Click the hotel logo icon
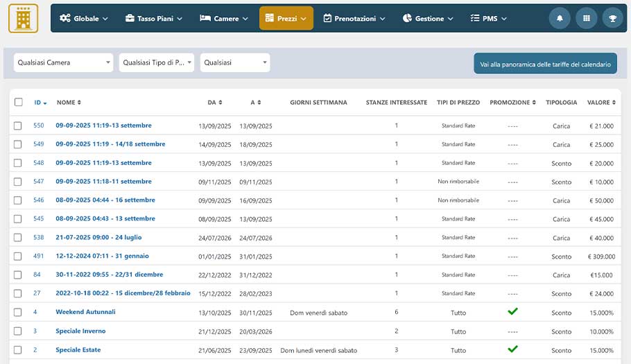Image resolution: width=631 pixels, height=364 pixels. 23,19
